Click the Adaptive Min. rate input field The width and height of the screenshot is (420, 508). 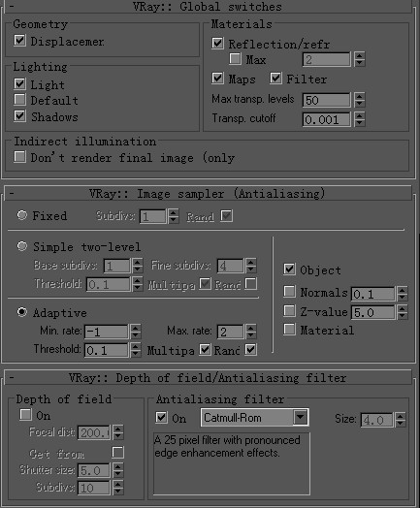point(107,332)
